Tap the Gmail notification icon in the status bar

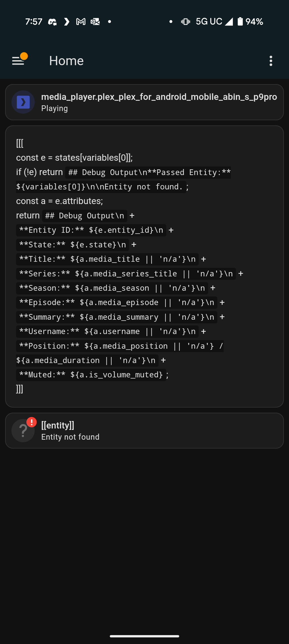pyautogui.click(x=81, y=22)
